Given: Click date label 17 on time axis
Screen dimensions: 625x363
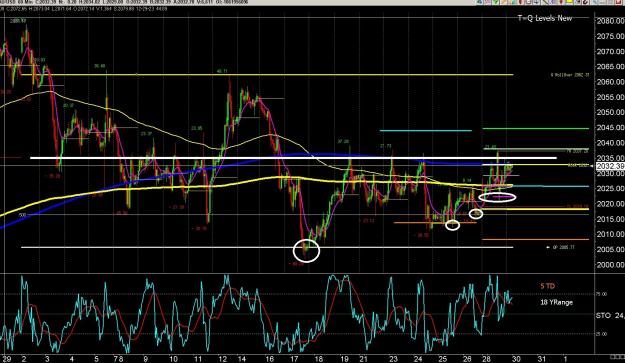Looking at the screenshot, I should 294,359.
